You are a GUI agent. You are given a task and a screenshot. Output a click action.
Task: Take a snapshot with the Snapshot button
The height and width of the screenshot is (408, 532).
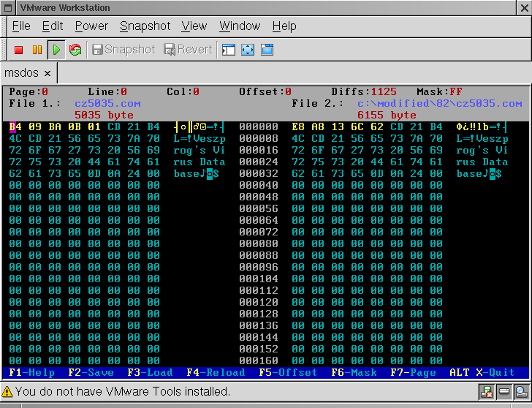pos(123,50)
